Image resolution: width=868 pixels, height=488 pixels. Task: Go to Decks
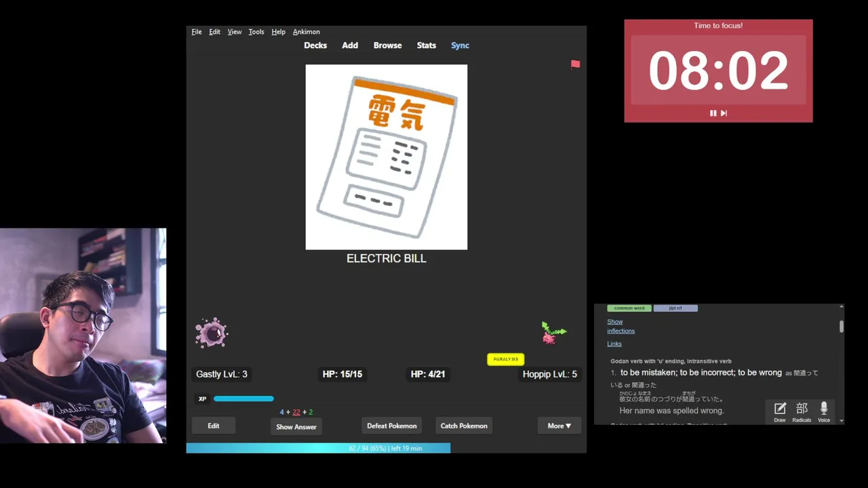pyautogui.click(x=315, y=45)
